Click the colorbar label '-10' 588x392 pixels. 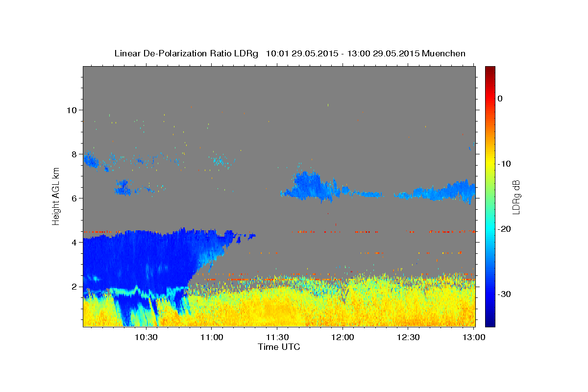point(504,164)
